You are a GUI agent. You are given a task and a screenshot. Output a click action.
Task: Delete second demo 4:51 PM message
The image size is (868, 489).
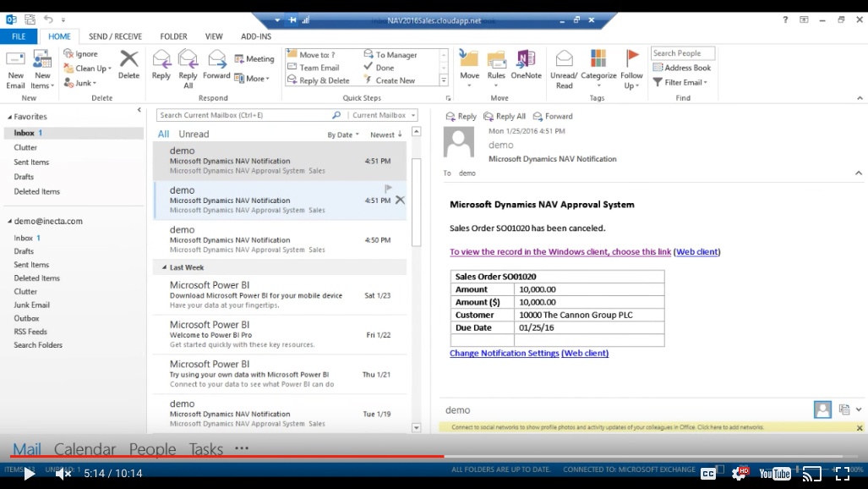[x=400, y=201]
